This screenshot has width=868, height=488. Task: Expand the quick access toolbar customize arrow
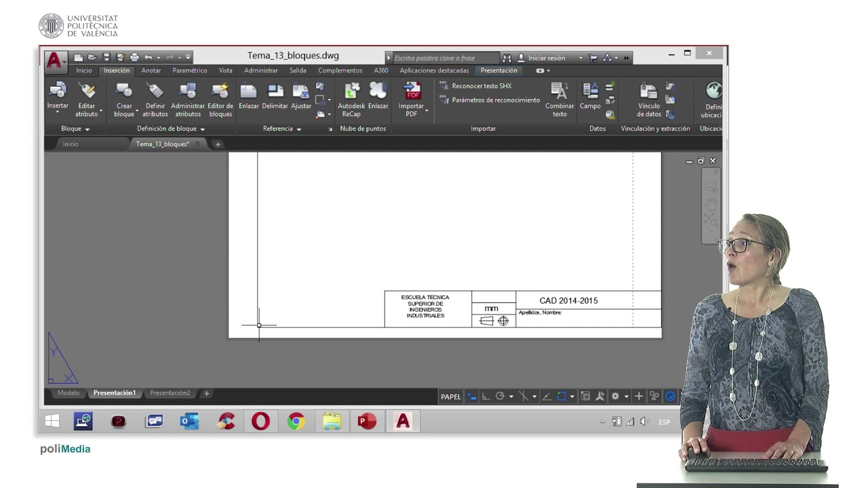(189, 58)
